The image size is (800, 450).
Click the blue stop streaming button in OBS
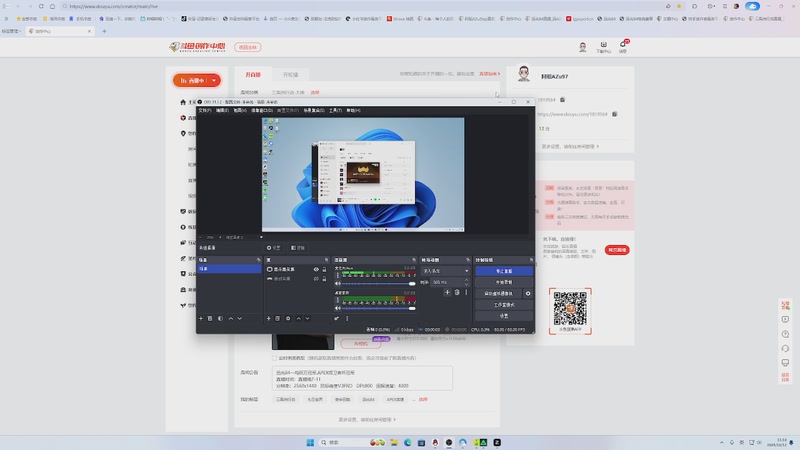(504, 271)
